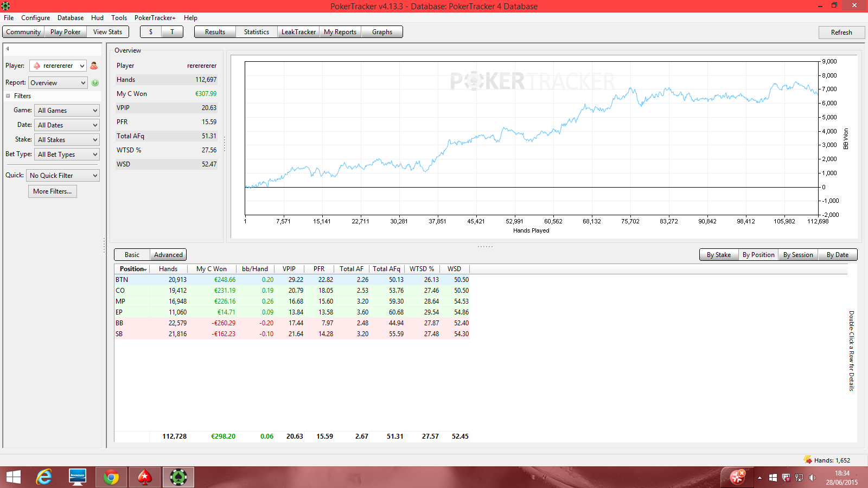868x488 pixels.
Task: Select the CO row in the position table
Action: [292, 291]
